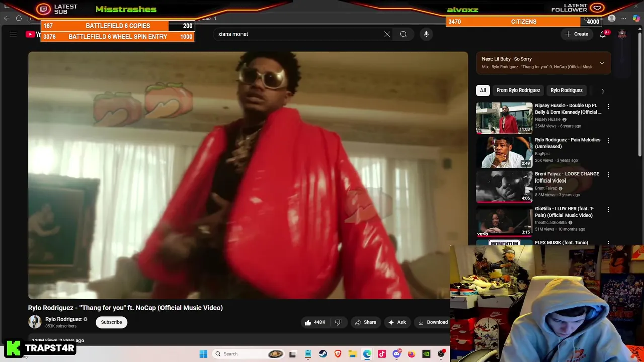
Task: Open Firefox from the taskbar
Action: point(412,354)
